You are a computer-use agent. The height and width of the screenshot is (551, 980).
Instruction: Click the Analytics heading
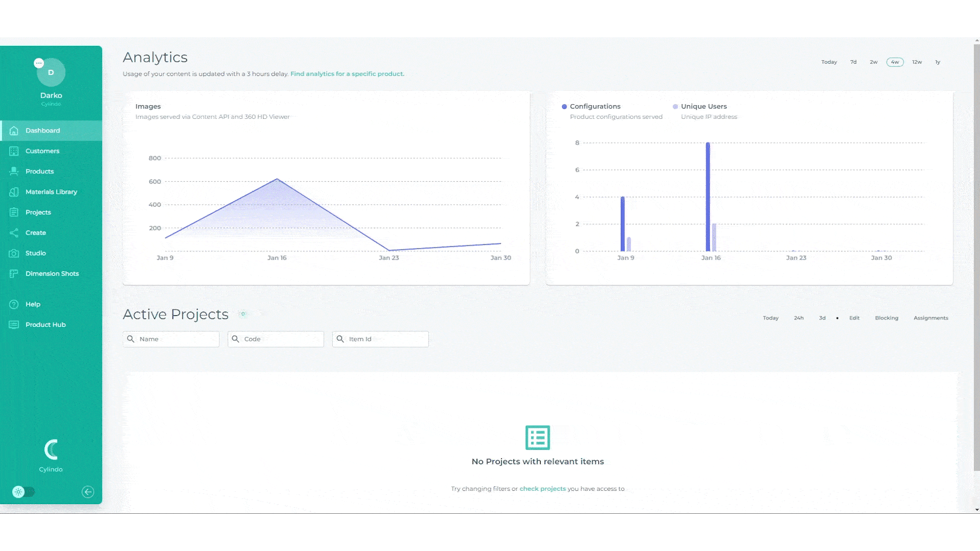coord(155,57)
